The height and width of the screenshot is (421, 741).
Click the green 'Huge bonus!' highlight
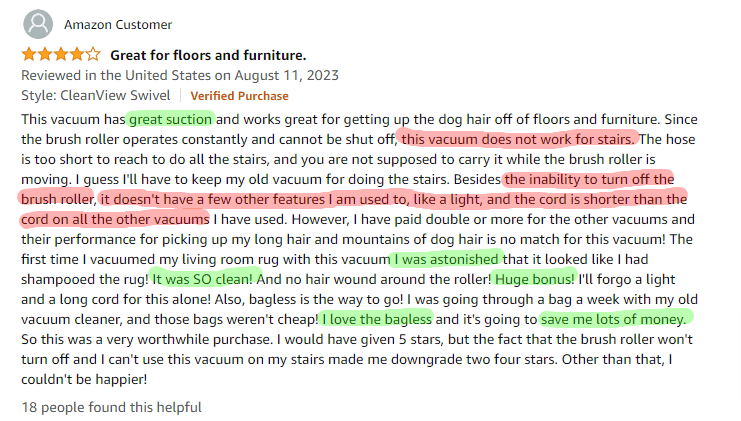pyautogui.click(x=534, y=279)
